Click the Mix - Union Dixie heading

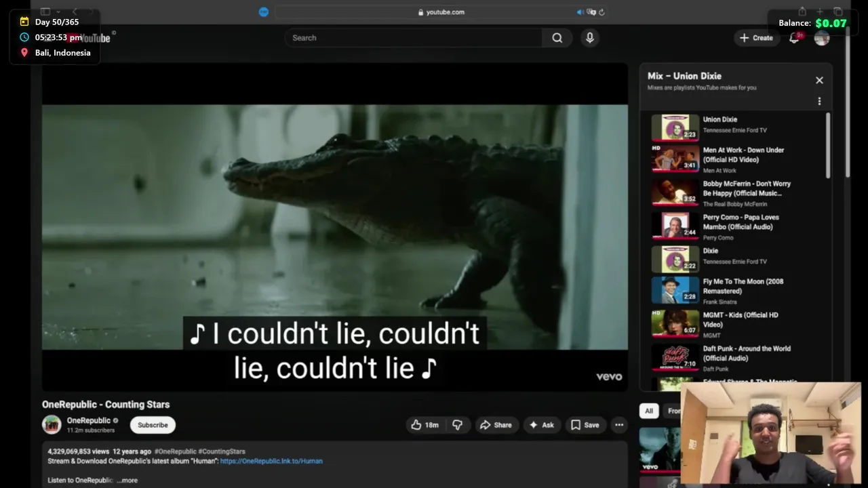(x=684, y=76)
